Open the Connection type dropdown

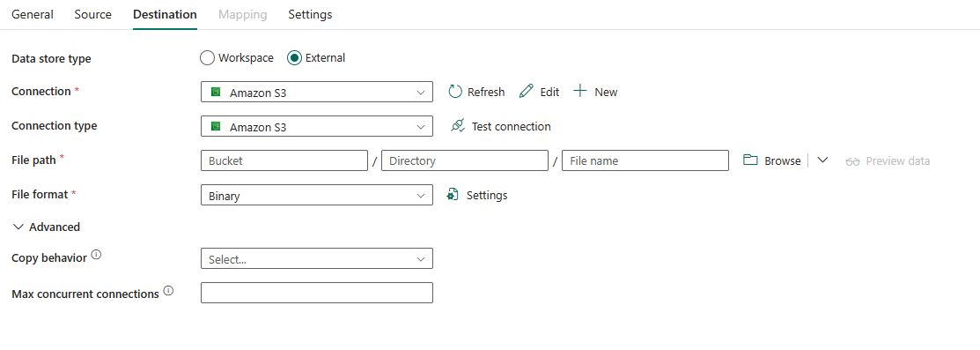(317, 126)
